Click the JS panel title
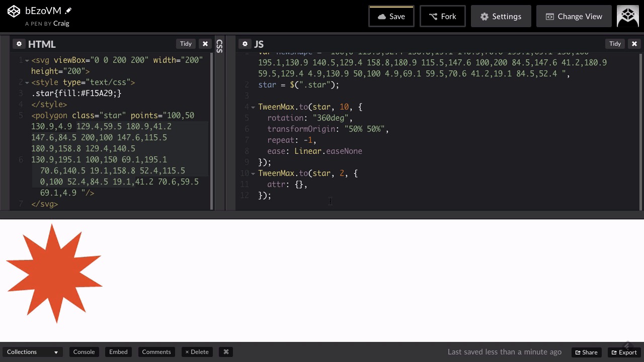The height and width of the screenshot is (362, 644). point(259,44)
